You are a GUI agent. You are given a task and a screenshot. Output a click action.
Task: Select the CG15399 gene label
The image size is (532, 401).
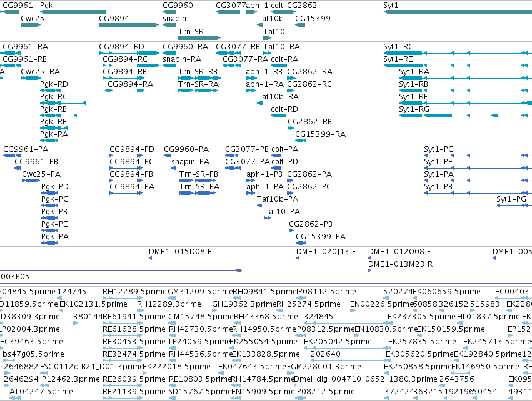[x=313, y=19]
